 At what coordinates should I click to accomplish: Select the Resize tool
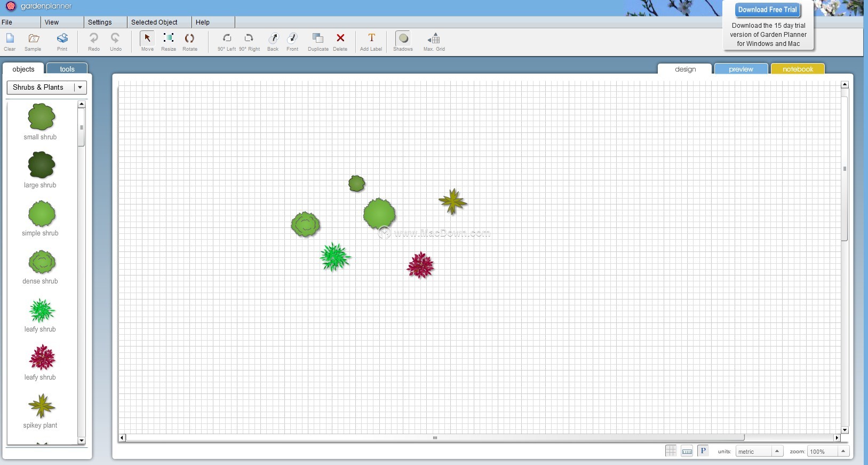point(169,38)
